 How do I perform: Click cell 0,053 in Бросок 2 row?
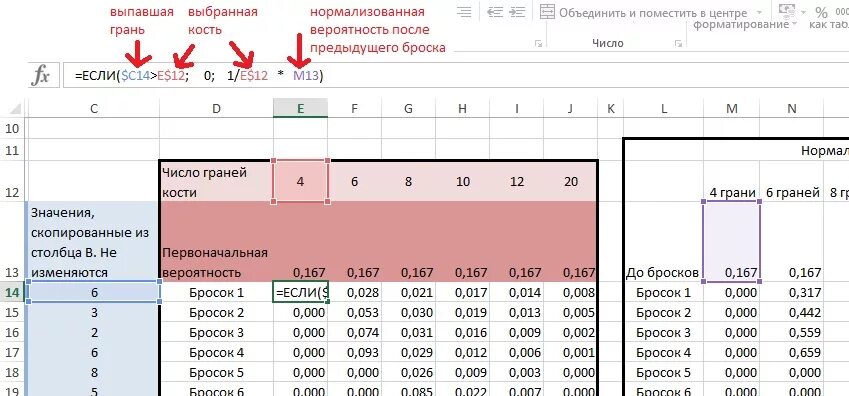tap(354, 313)
